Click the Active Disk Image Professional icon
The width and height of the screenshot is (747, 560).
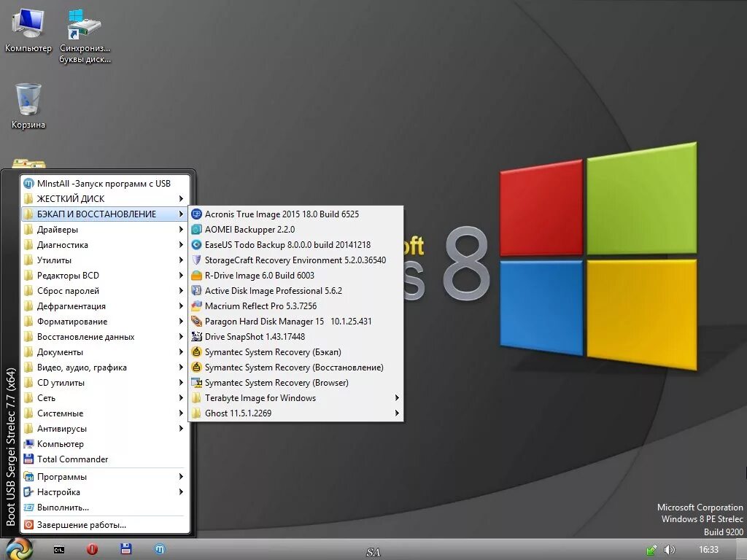pyautogui.click(x=196, y=290)
